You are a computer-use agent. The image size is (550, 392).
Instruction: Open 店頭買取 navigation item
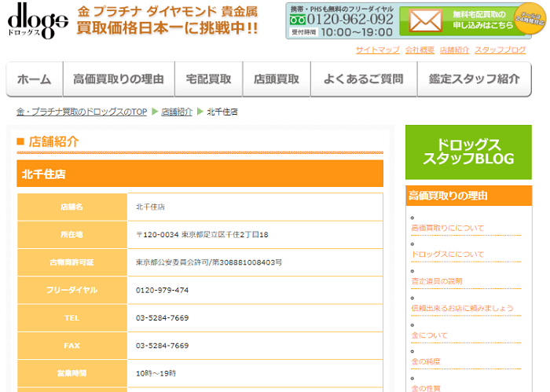pyautogui.click(x=277, y=79)
